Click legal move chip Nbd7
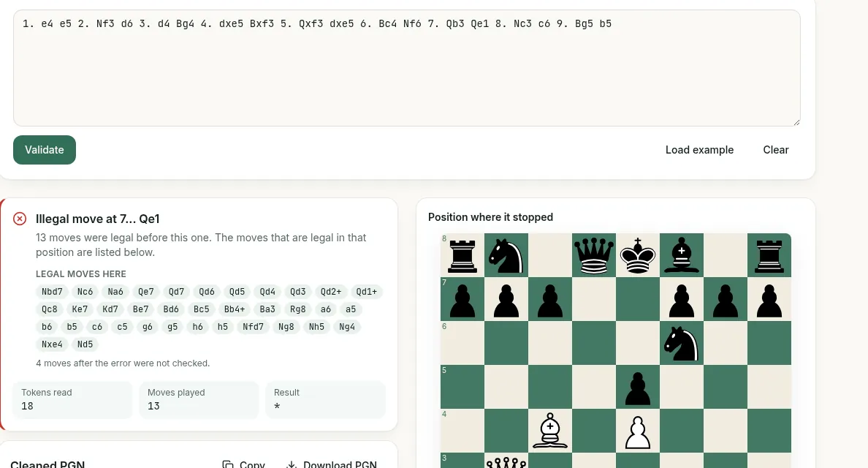The image size is (868, 468). coord(52,292)
